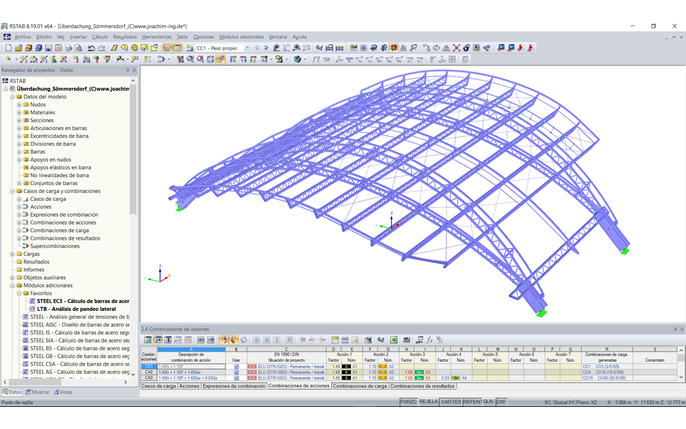
Task: Click the globe display options icon
Action: 298,59
